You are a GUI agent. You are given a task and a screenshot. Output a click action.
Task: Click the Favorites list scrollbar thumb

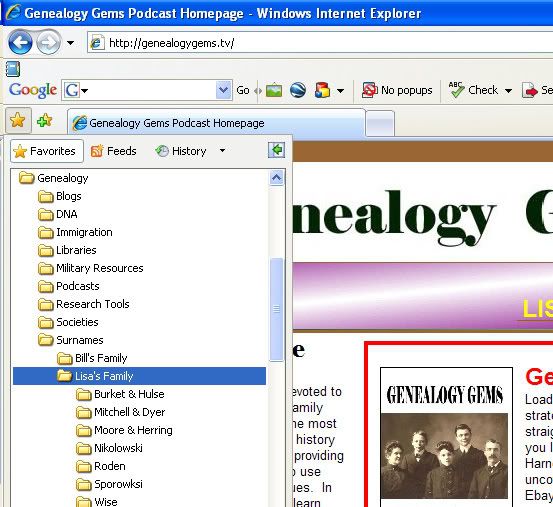tap(276, 309)
